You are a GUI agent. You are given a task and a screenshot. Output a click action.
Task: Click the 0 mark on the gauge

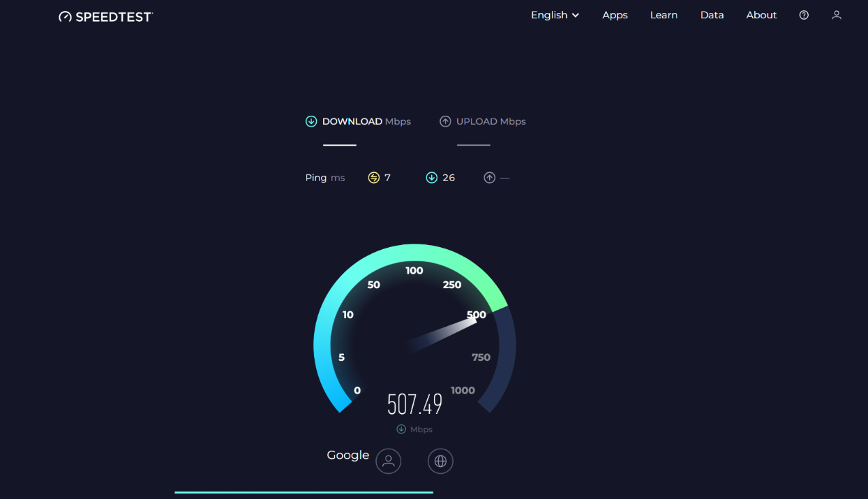click(x=357, y=391)
